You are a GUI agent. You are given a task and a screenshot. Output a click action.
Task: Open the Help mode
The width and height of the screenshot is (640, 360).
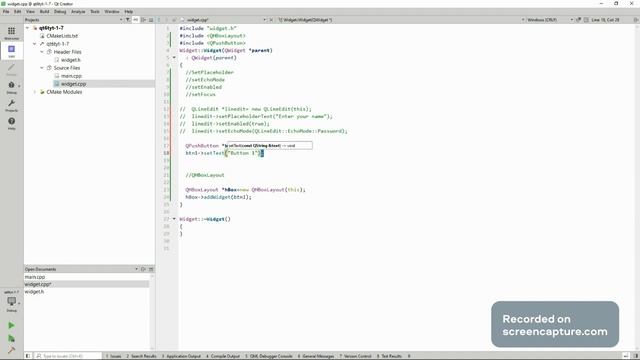pyautogui.click(x=11, y=123)
